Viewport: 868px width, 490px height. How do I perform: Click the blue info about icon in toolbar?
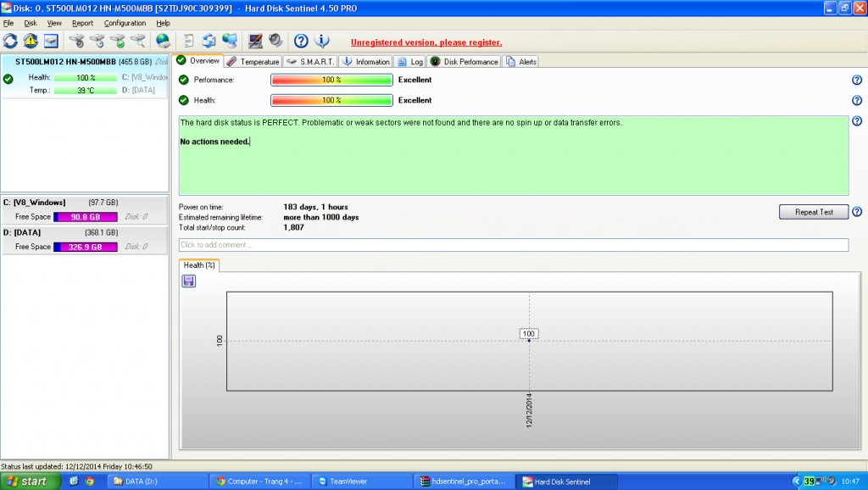[321, 41]
